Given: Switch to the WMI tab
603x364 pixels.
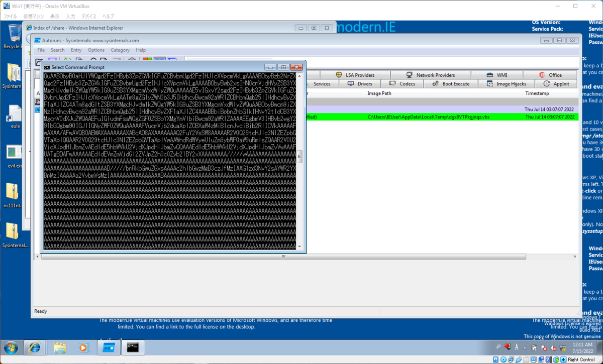Looking at the screenshot, I should click(x=497, y=75).
